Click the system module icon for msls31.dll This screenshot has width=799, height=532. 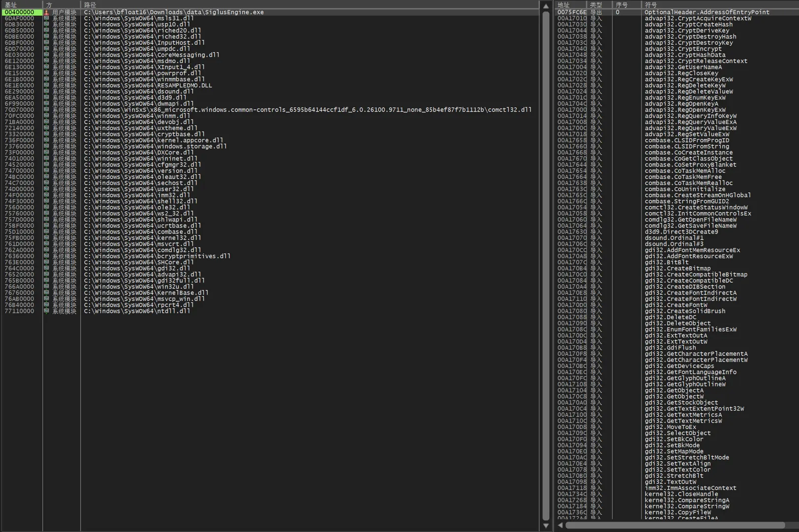(46, 18)
